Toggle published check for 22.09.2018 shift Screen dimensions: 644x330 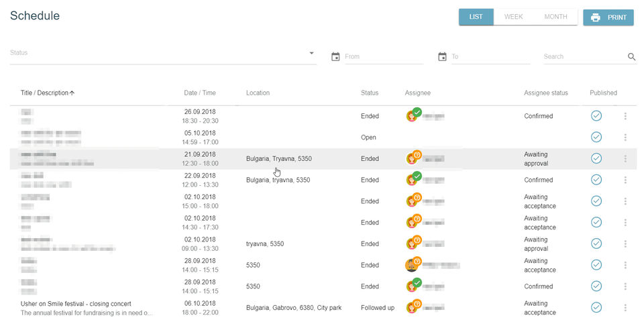coord(596,180)
